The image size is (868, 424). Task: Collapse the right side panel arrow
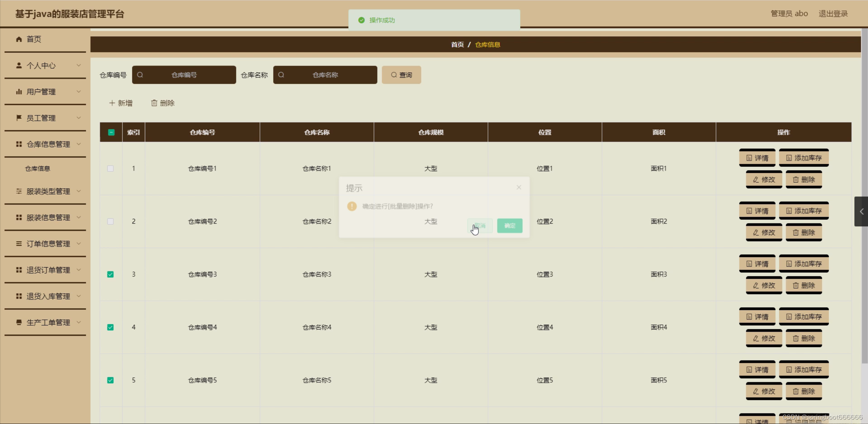861,211
